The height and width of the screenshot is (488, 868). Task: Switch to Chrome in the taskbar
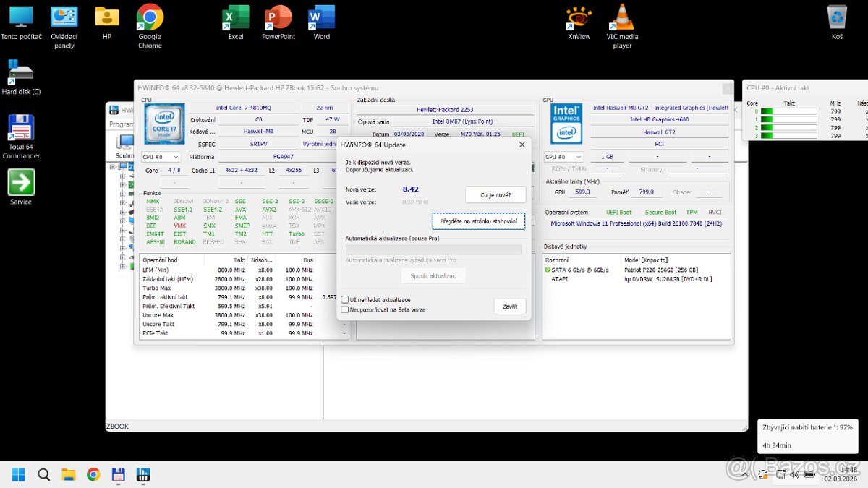(x=93, y=475)
